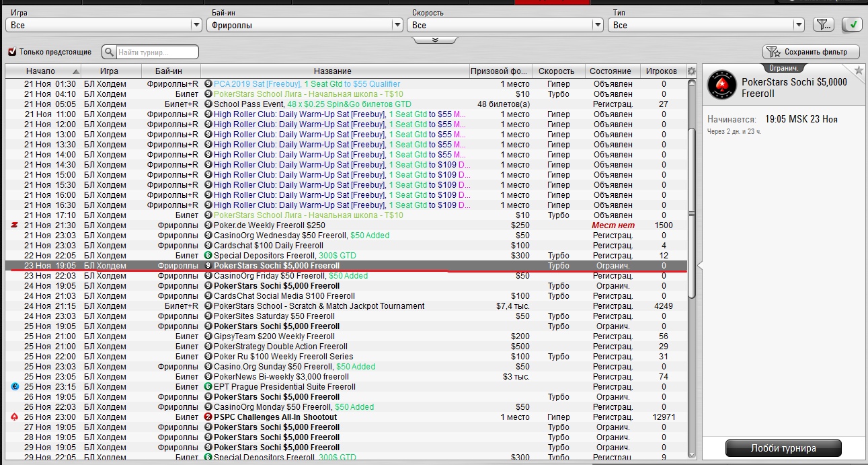
Task: Click 9-seat icon of Cardschat $100 Daily Freeroll
Action: [x=208, y=246]
